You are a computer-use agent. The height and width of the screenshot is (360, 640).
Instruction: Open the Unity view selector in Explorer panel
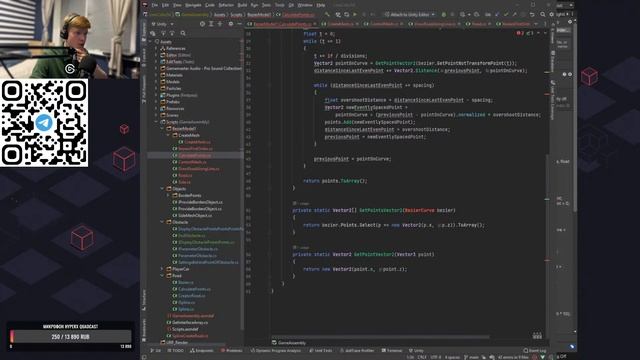click(162, 24)
